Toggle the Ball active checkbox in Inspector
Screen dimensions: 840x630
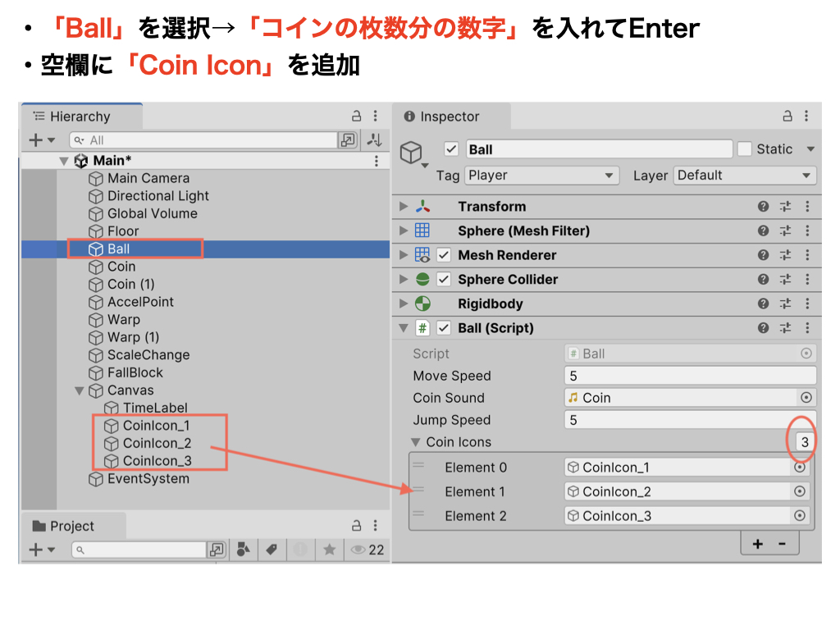point(450,149)
